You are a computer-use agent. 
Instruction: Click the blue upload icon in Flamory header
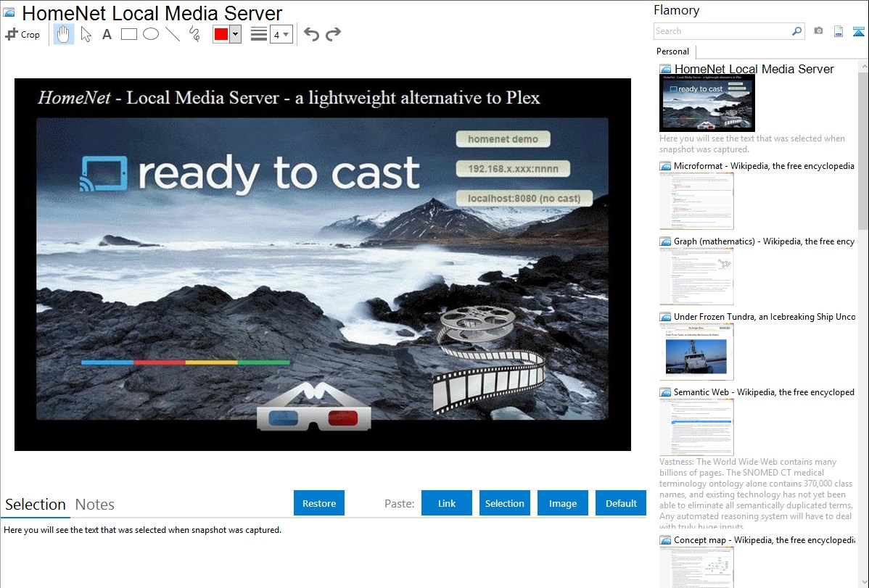tap(858, 31)
